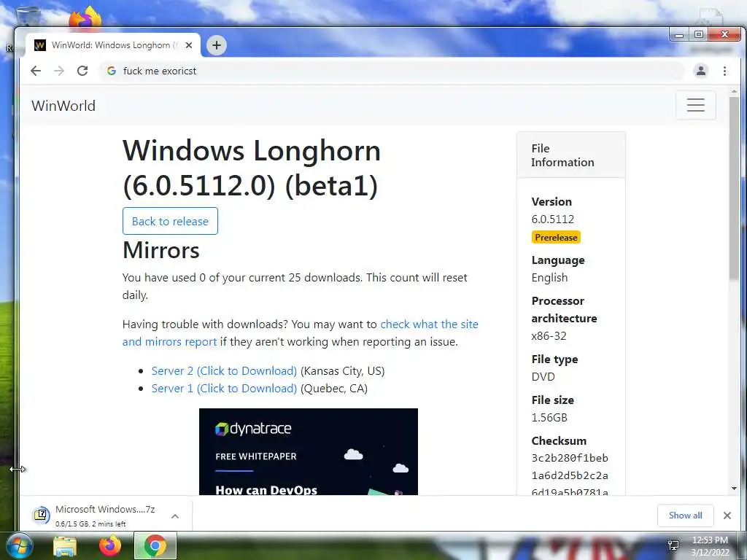This screenshot has width=747, height=560.
Task: Open the Chrome profile avatar icon
Action: coord(701,71)
